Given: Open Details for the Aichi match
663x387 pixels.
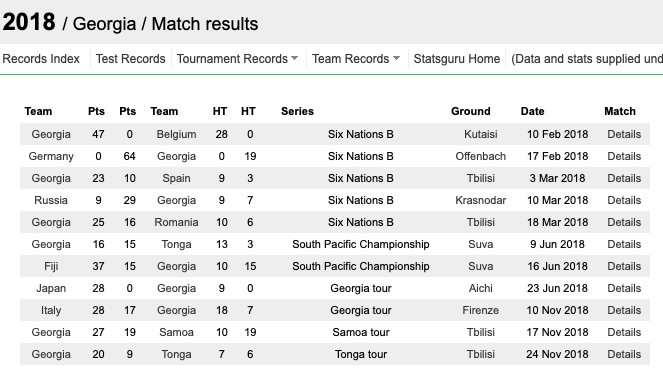Looking at the screenshot, I should click(624, 288).
